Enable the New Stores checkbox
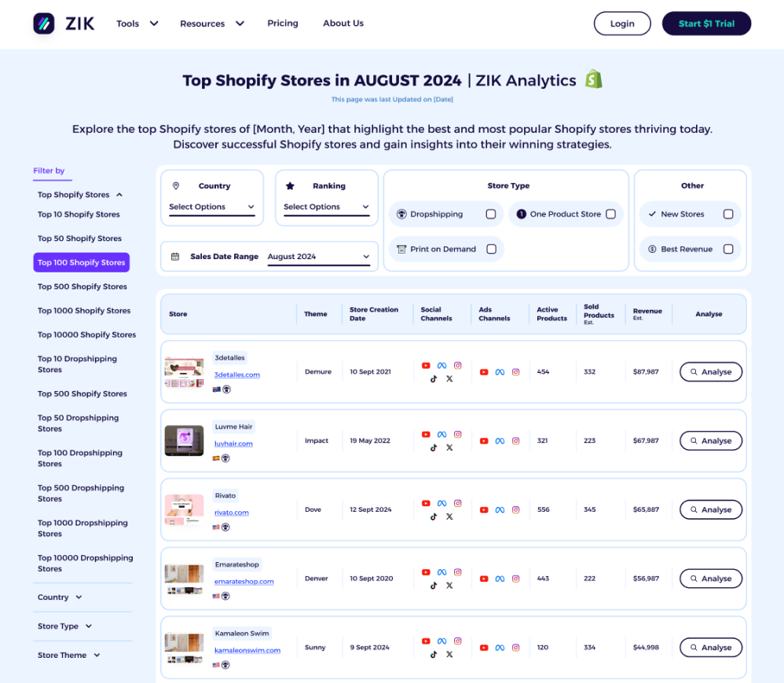The image size is (784, 683). 728,214
